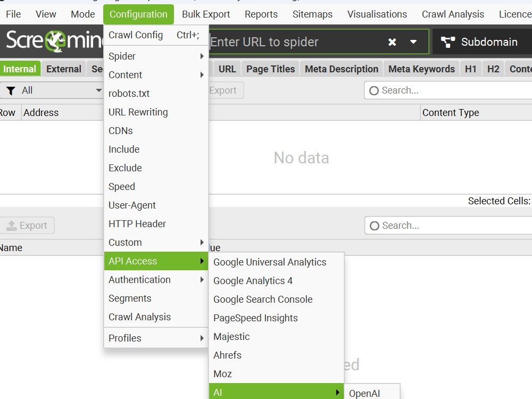Close the Configuration menu
Screen dimensions: 532x399
point(138,14)
